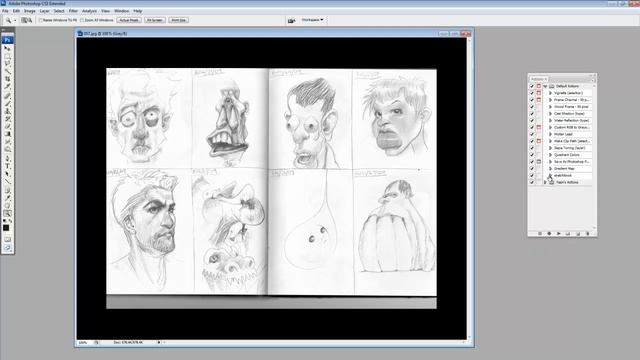The height and width of the screenshot is (360, 640).
Task: Toggle dialog icon for Vignette action
Action: coord(539,93)
